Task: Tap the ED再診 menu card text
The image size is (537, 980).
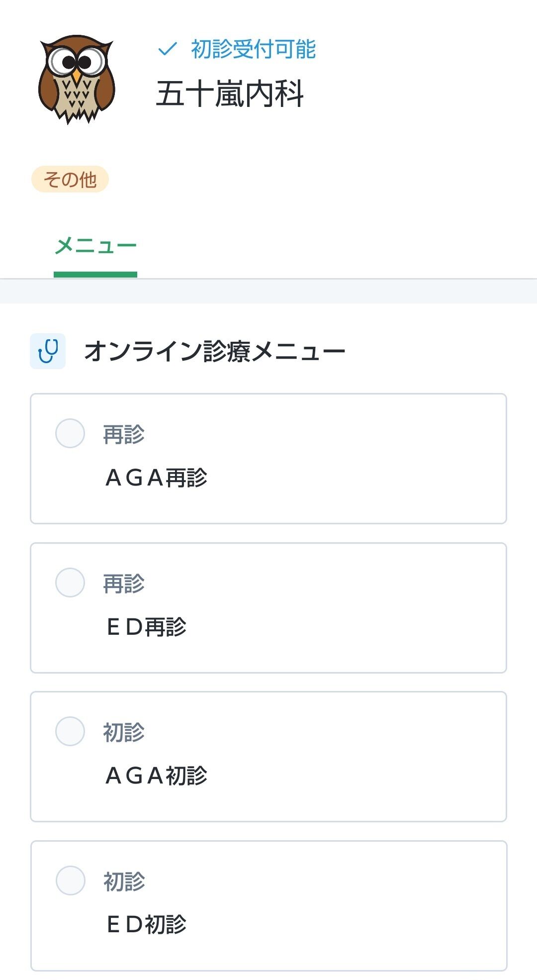Action: click(147, 627)
